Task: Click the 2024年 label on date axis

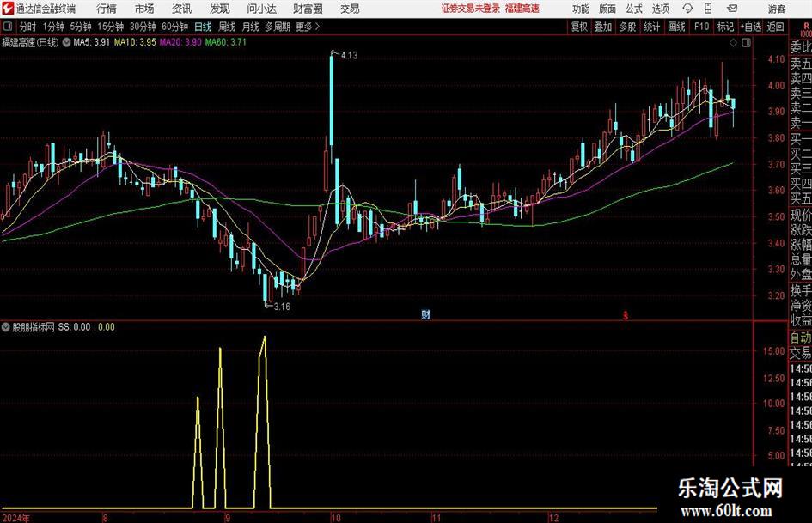Action: pos(16,518)
